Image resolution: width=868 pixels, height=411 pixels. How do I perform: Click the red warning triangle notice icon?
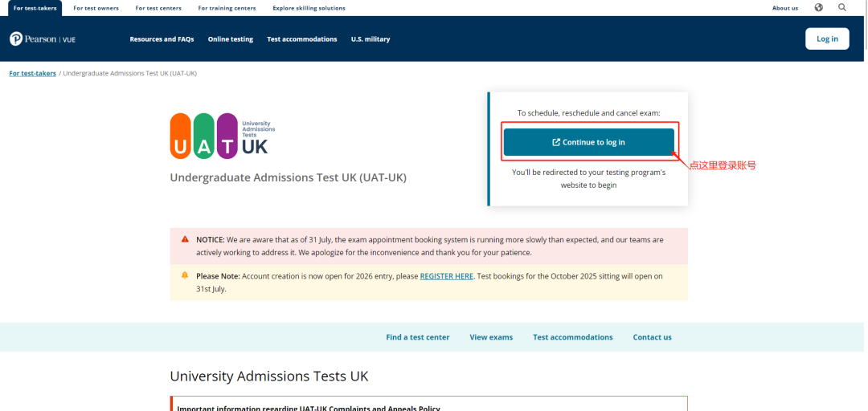[185, 239]
